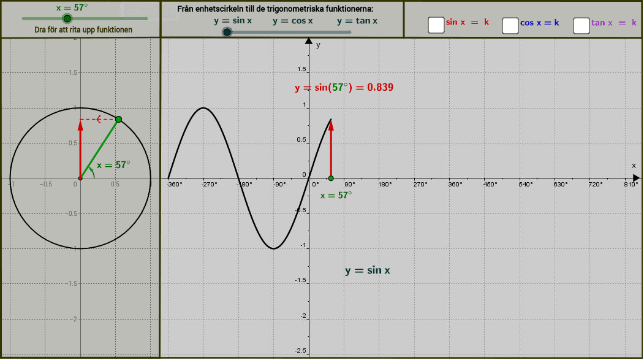Click the red 'sin x = k' label

coord(468,23)
